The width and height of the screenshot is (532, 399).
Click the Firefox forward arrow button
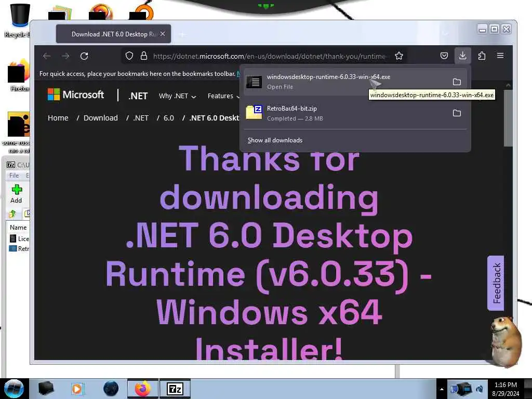coord(65,56)
